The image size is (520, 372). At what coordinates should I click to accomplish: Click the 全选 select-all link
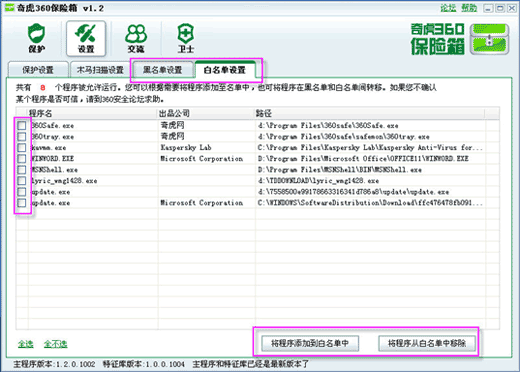point(26,344)
